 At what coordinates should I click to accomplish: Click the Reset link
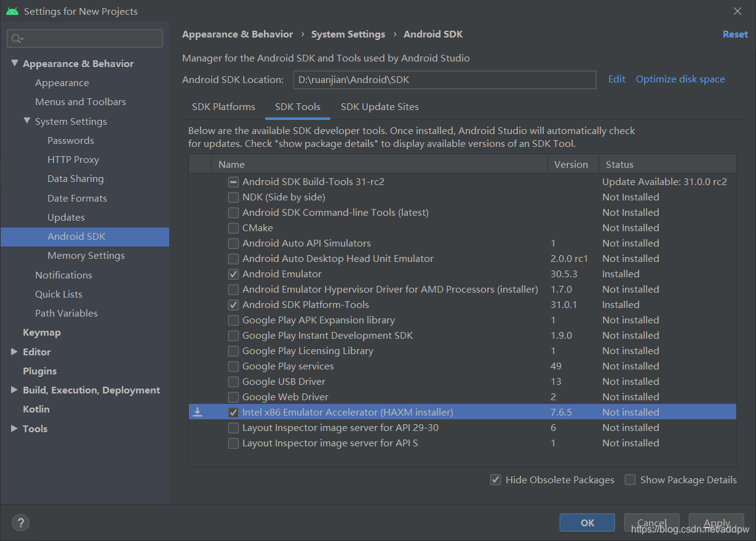(x=735, y=34)
